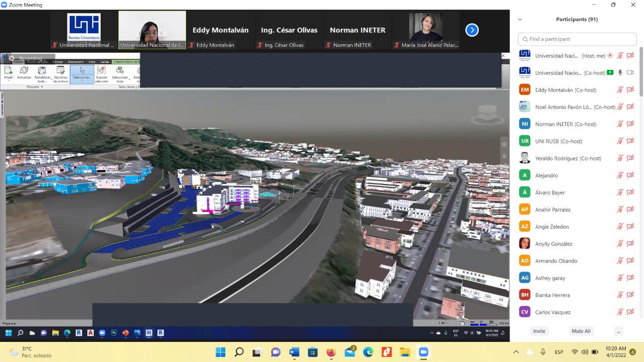Collapse Participants panel using top-left chevron
Screen dimensions: 644x362
point(520,20)
